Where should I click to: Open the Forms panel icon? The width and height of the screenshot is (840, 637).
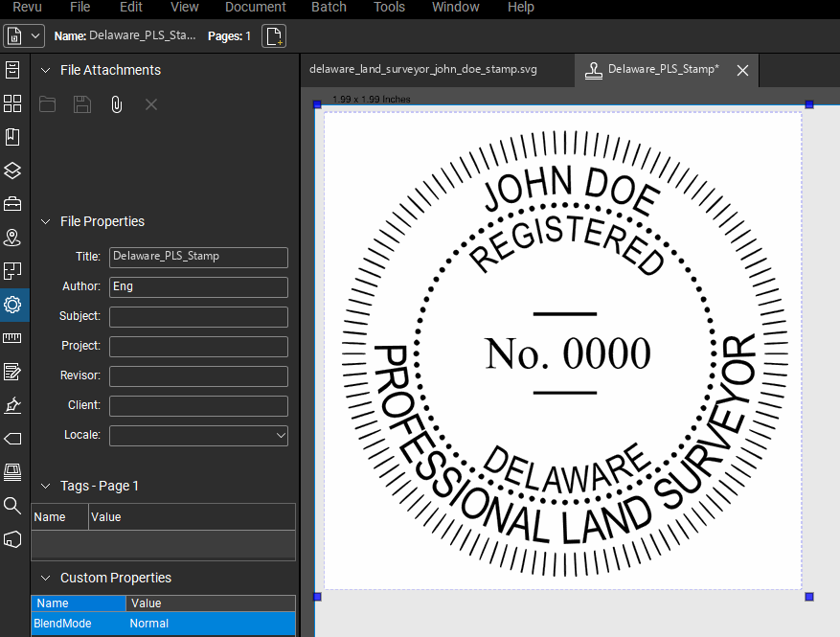tap(12, 372)
